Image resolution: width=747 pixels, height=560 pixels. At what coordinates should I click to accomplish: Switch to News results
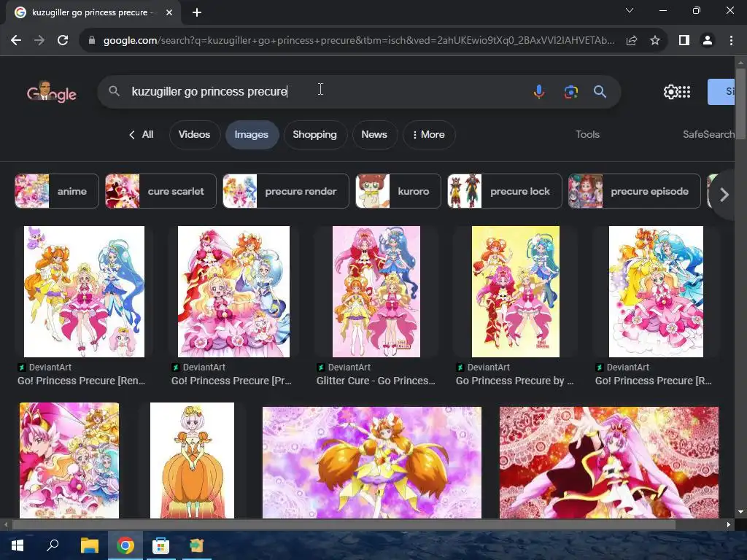tap(374, 135)
